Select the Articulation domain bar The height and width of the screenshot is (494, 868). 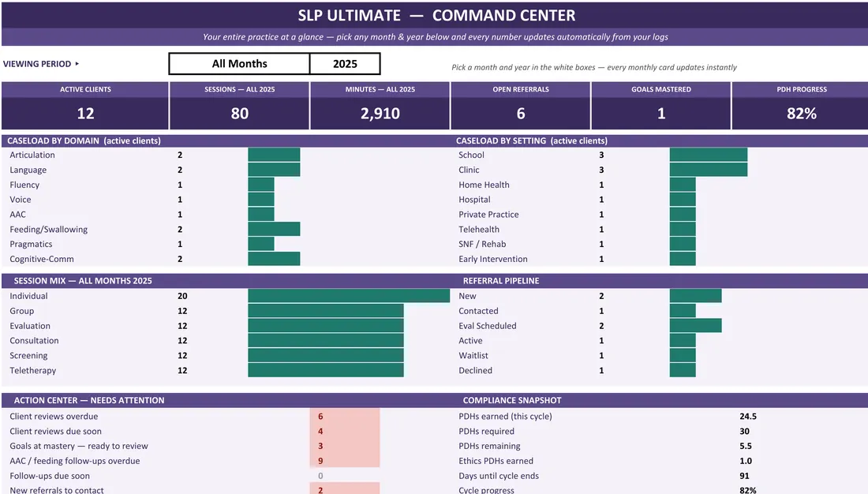click(274, 155)
